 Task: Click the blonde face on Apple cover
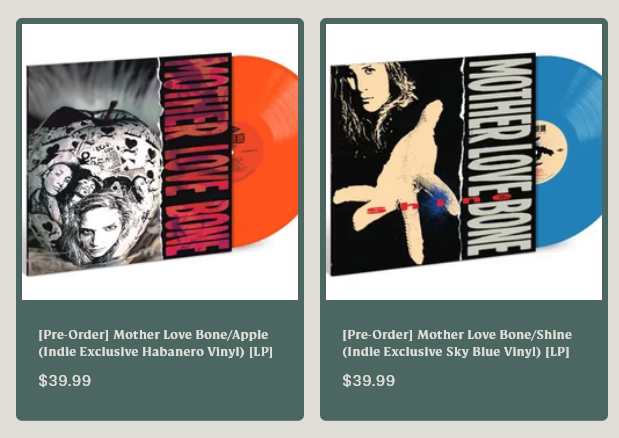[x=102, y=231]
